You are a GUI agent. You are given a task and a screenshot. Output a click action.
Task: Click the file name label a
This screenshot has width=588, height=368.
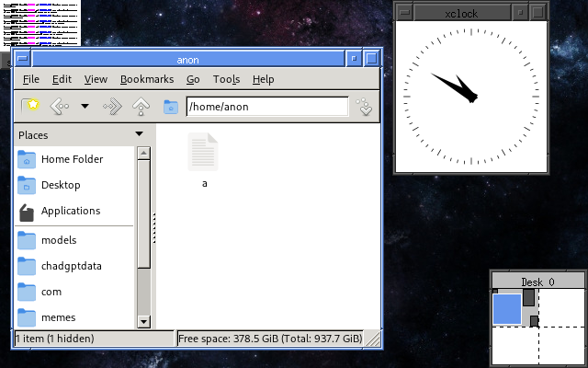204,184
